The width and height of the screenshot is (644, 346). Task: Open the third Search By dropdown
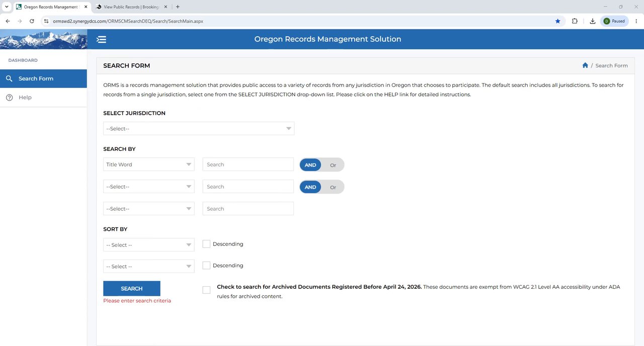tap(149, 209)
